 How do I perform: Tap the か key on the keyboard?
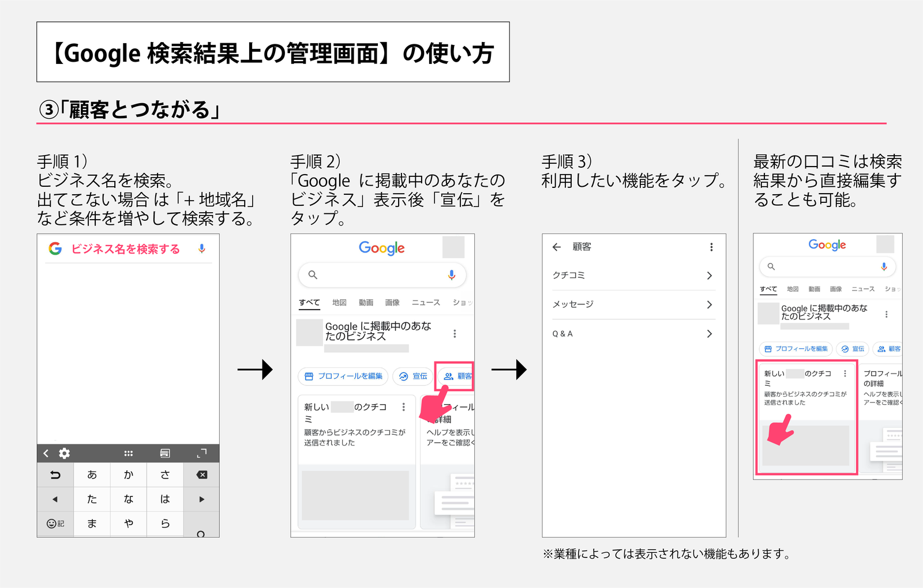(x=129, y=475)
